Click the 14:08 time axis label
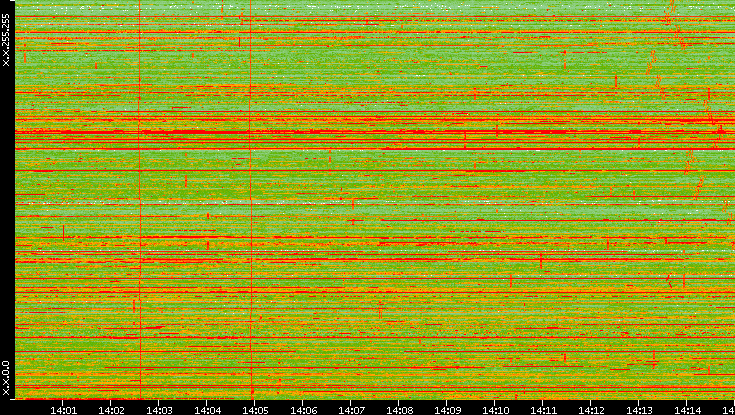Image resolution: width=735 pixels, height=415 pixels. tap(399, 410)
